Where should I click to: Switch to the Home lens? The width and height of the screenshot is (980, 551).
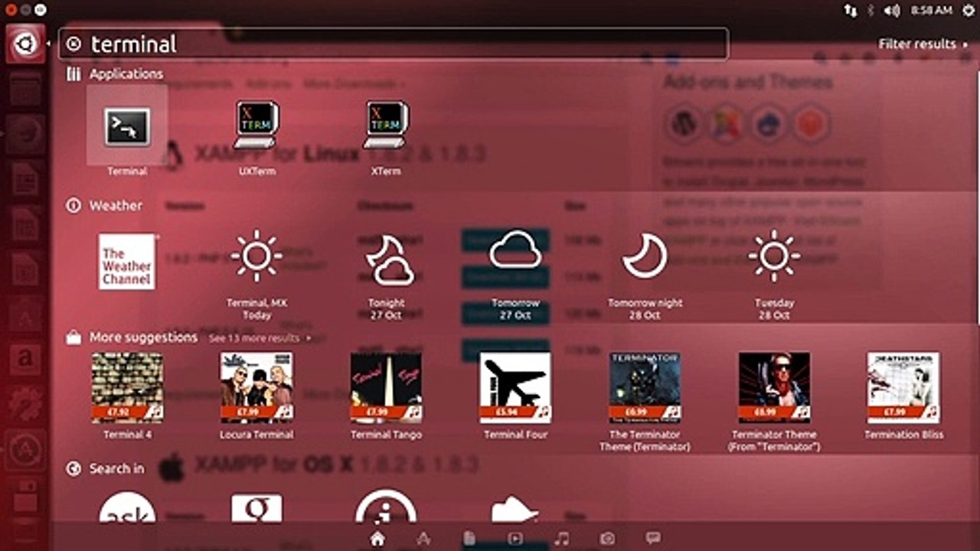377,539
